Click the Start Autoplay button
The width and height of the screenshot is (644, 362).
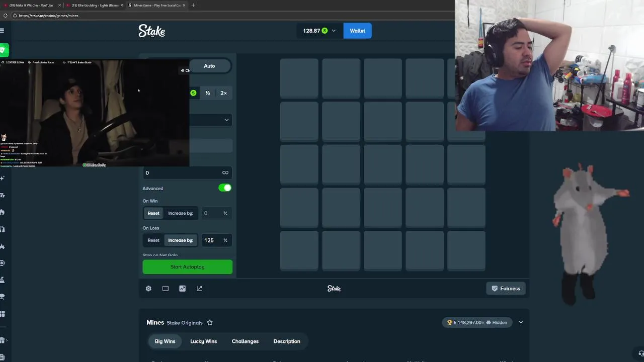188,267
